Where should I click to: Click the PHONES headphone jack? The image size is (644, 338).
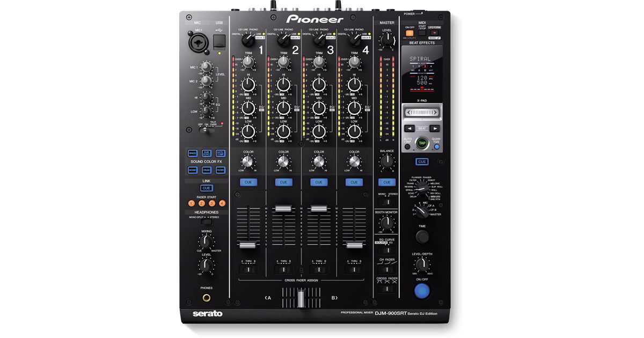click(x=207, y=298)
